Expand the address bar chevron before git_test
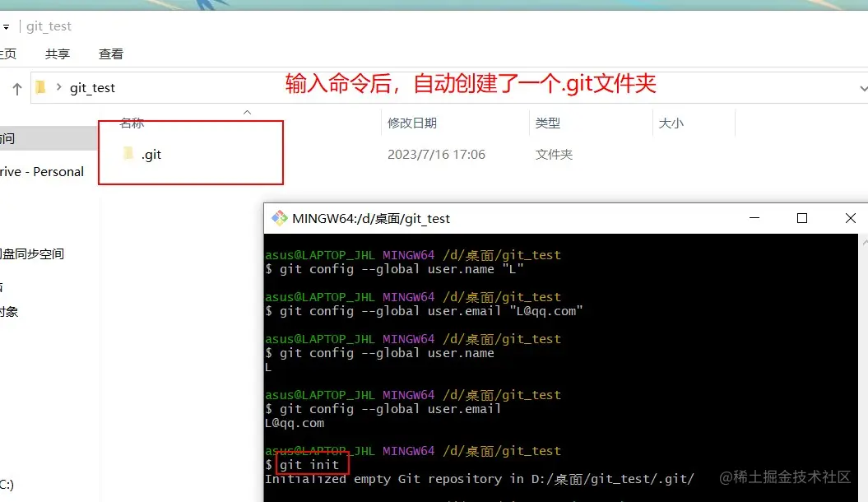The height and width of the screenshot is (502, 868). coord(58,87)
